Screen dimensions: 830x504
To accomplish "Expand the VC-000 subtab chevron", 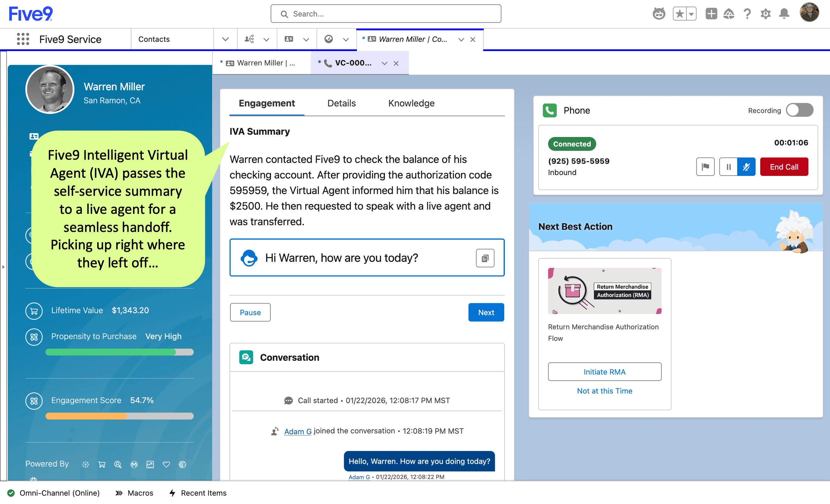I will (384, 63).
